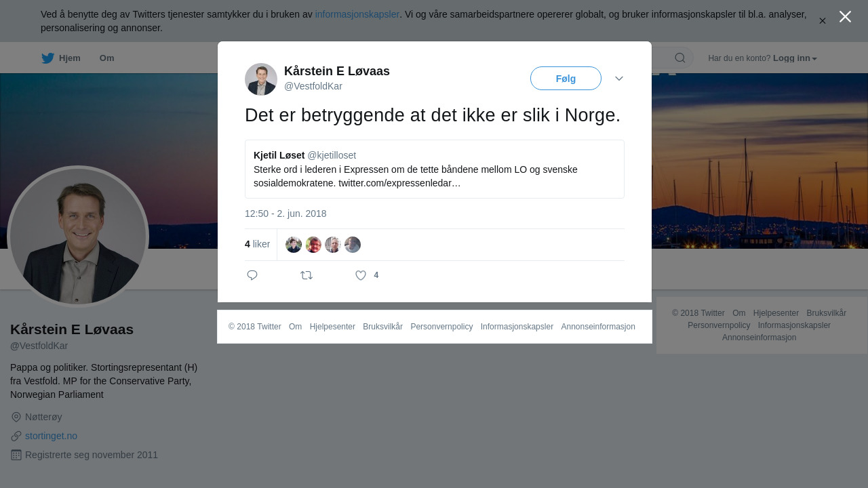Open Hjelpesenter in the modal footer
868x488 pixels.
[x=332, y=327]
